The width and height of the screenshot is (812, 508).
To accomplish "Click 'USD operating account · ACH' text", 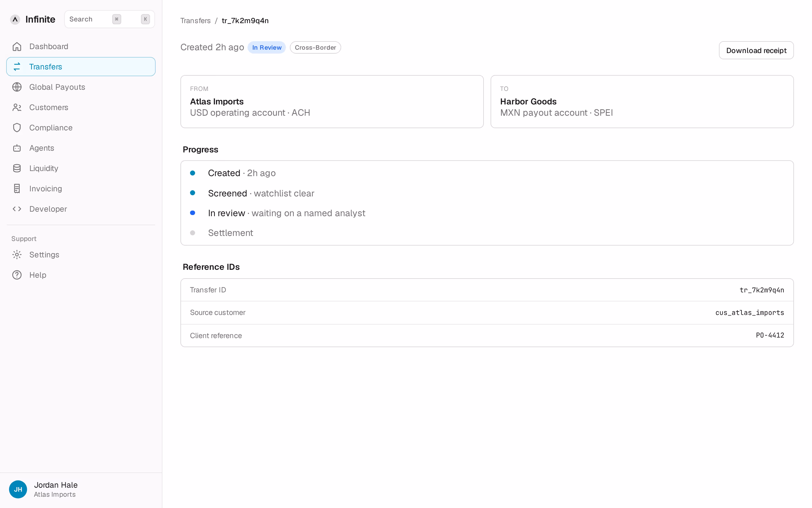I will click(x=250, y=113).
